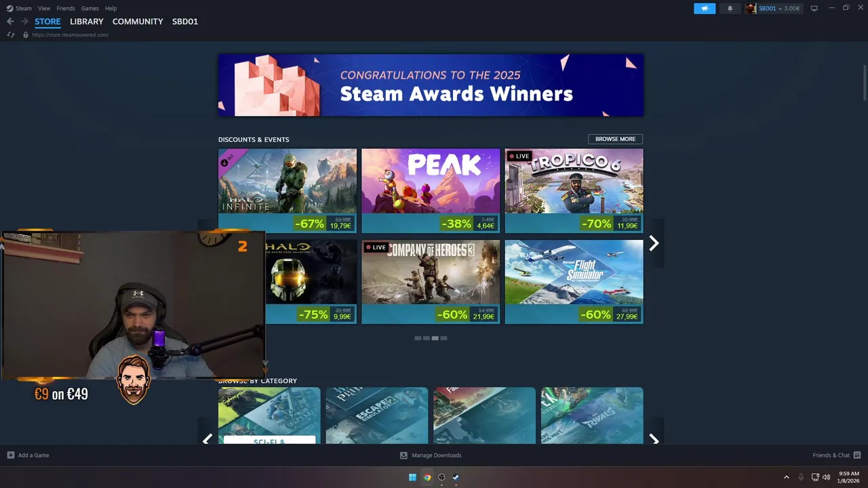
Task: Click the microphone tray icon
Action: pyautogui.click(x=801, y=477)
